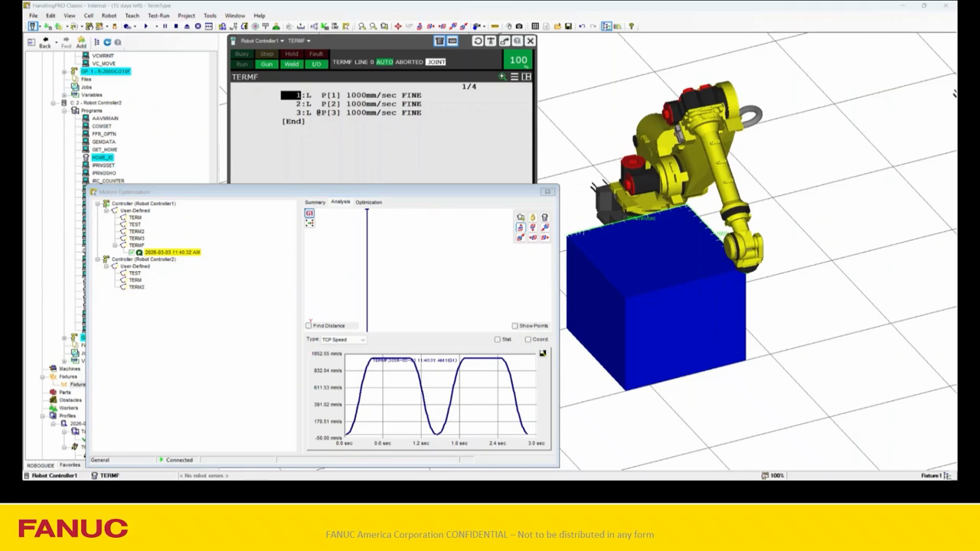Collapse TERMF node in Motion Optimization tree
The image size is (980, 551).
pos(115,245)
